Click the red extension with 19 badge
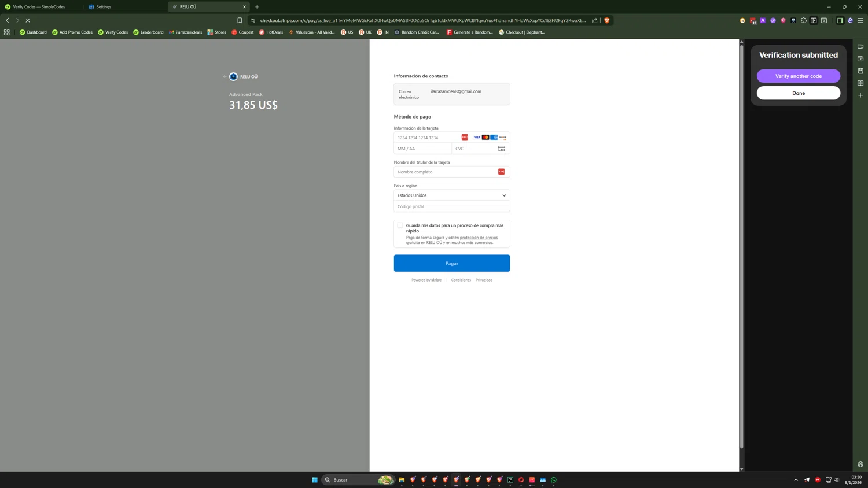The height and width of the screenshot is (488, 868). point(753,20)
